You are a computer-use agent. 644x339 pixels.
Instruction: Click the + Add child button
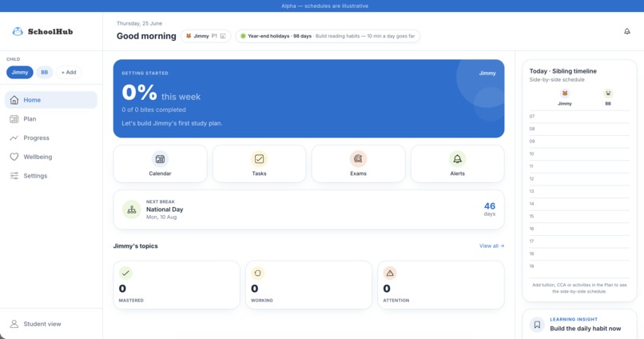pos(69,72)
